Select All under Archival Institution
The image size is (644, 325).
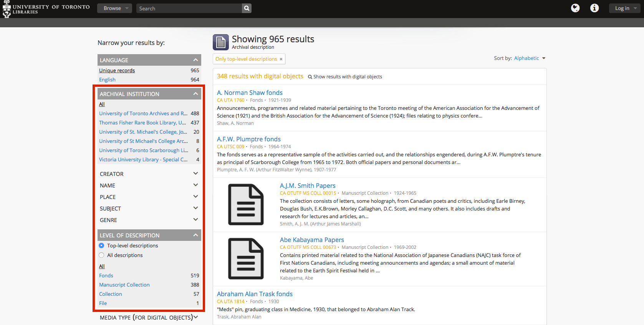[x=102, y=104]
